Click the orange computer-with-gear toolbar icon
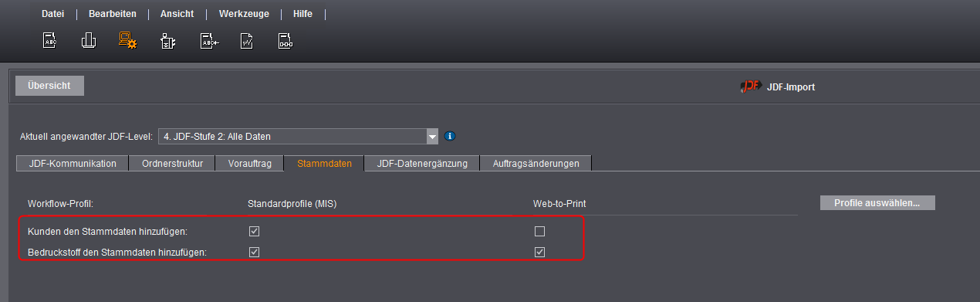Image resolution: width=980 pixels, height=302 pixels. click(x=127, y=41)
